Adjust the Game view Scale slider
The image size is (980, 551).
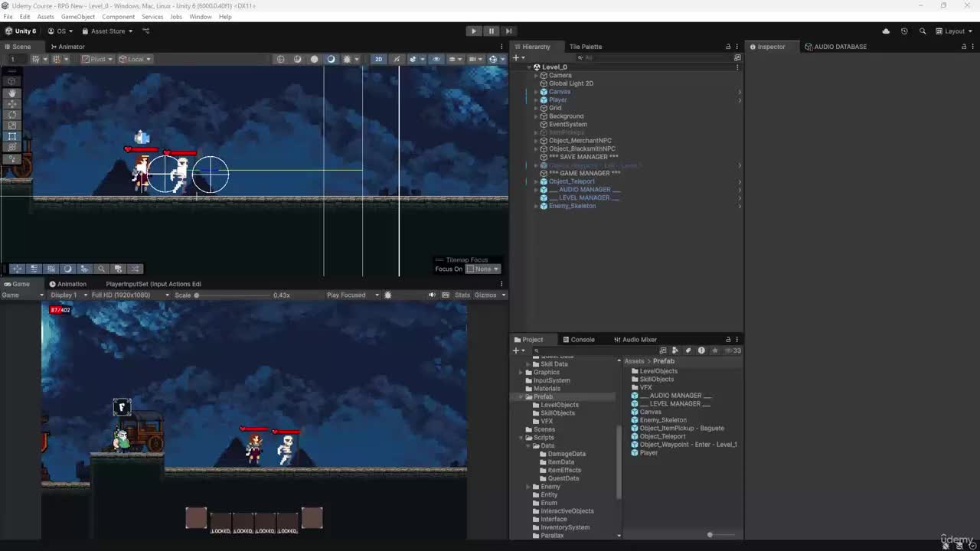pos(233,295)
